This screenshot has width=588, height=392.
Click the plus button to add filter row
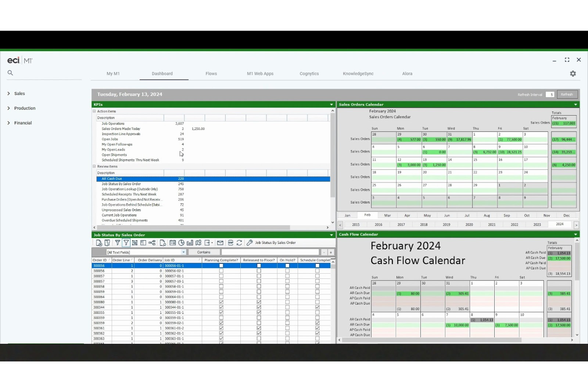[331, 252]
